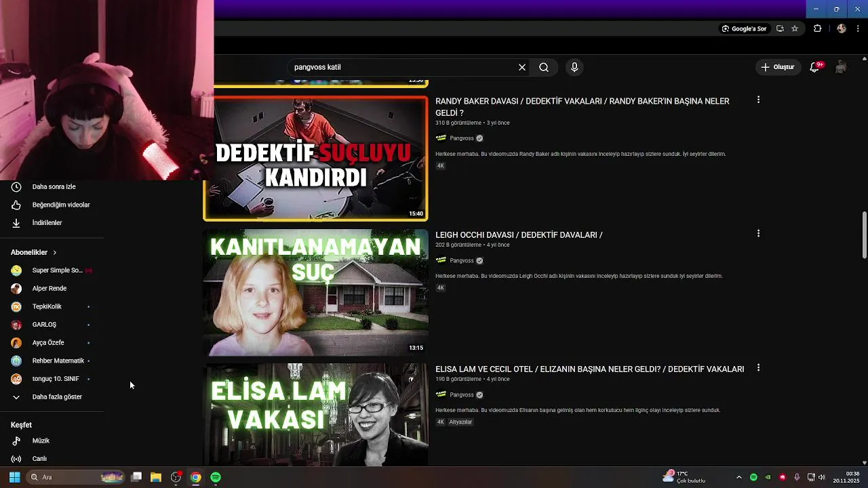Open more options for Leigh Occhi video

[x=758, y=233]
